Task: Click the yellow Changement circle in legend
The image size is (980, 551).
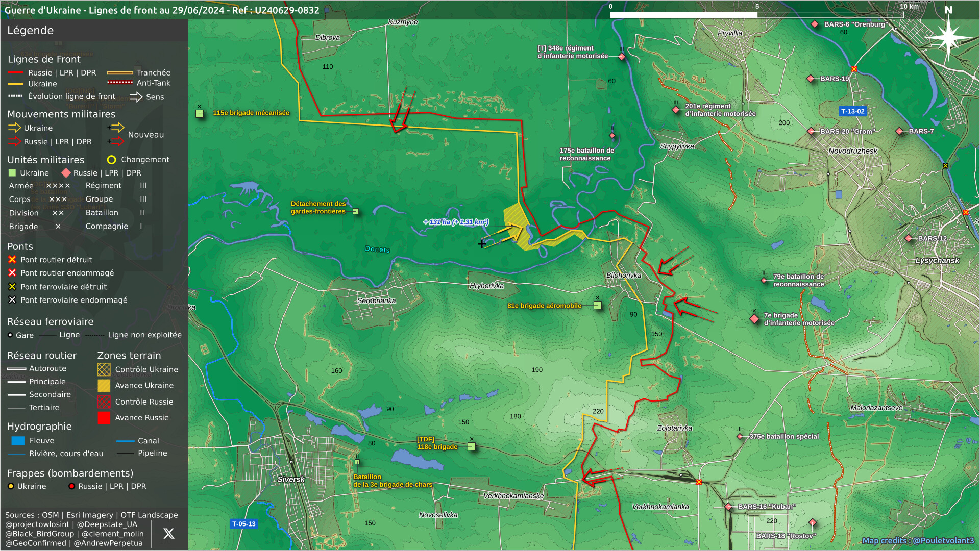Action: tap(111, 160)
